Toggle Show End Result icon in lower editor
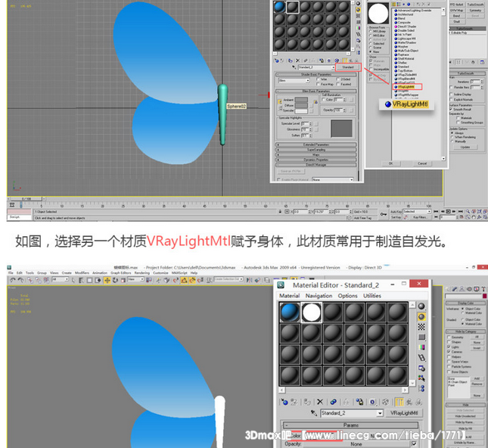 399,402
